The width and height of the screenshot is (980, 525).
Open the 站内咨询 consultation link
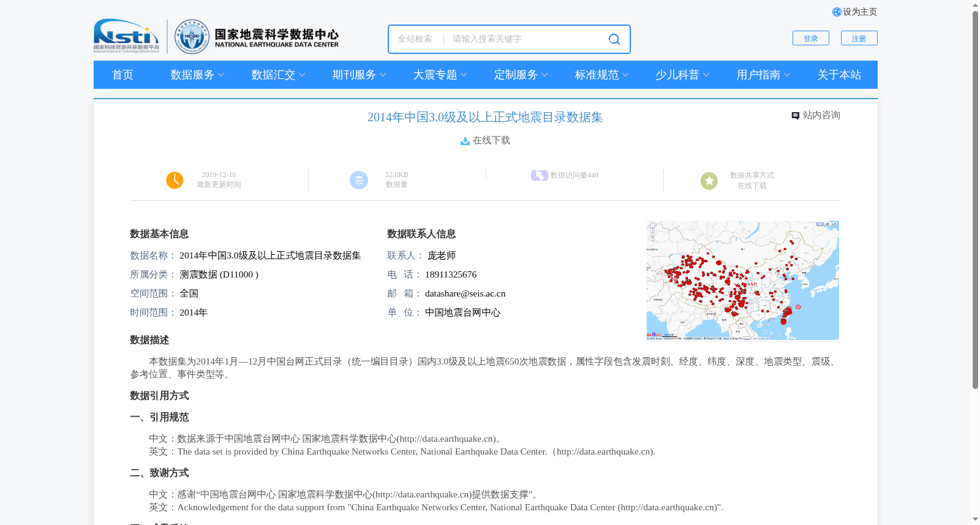[x=821, y=116]
